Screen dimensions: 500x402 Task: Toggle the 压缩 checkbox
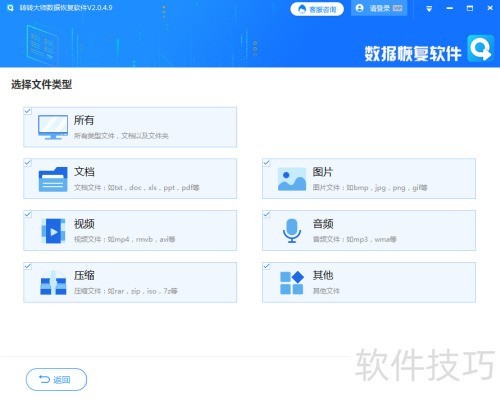pyautogui.click(x=28, y=266)
